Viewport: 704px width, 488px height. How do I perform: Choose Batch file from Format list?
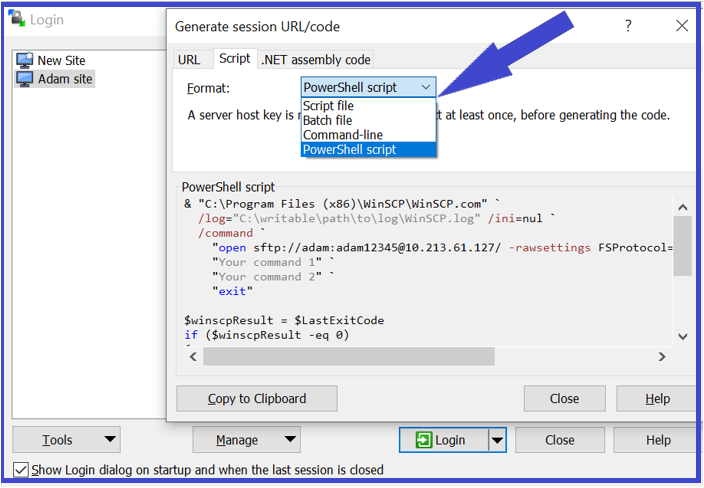point(368,120)
